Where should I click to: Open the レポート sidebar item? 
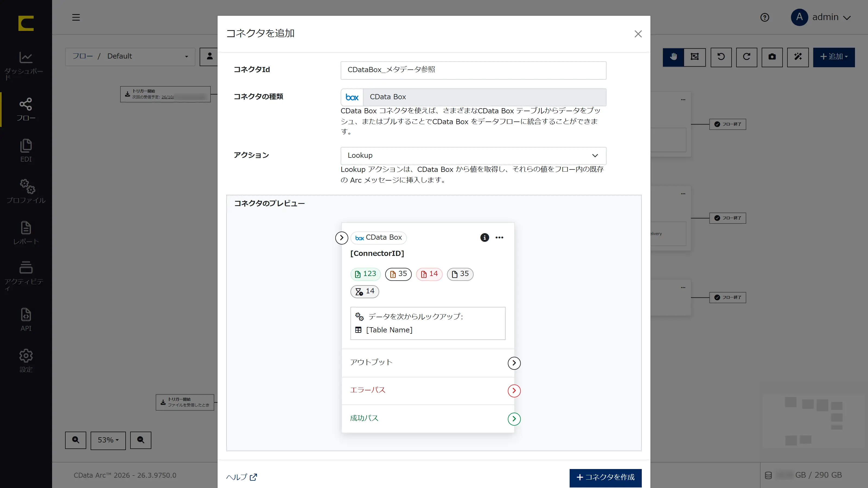click(26, 233)
